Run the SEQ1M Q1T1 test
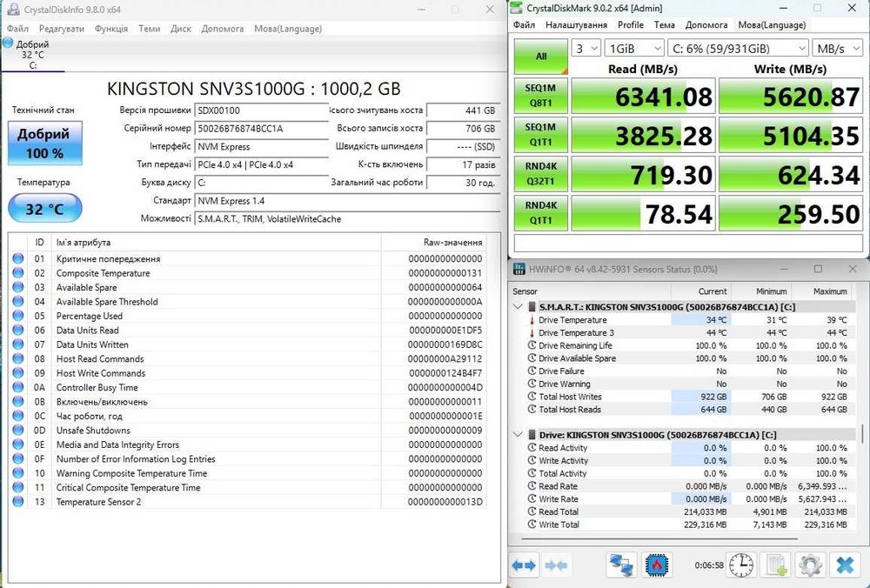The image size is (870, 588). (541, 134)
